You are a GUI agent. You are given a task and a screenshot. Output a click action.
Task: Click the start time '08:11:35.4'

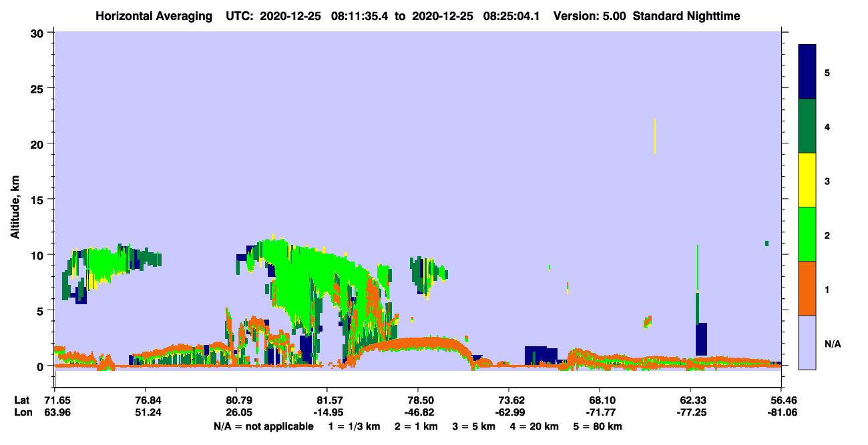coord(361,15)
